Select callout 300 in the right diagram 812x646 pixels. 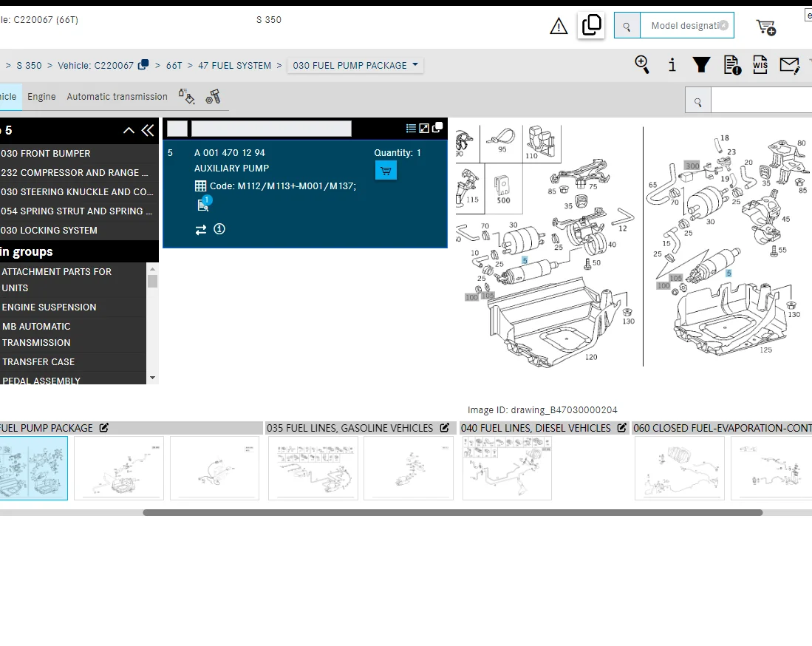click(x=692, y=166)
